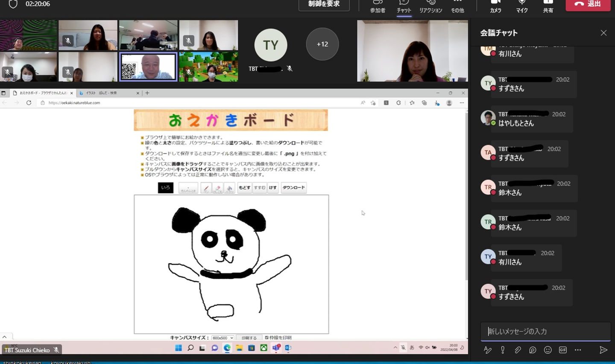Insert a GIF in the chat
The height and width of the screenshot is (364, 615).
563,350
